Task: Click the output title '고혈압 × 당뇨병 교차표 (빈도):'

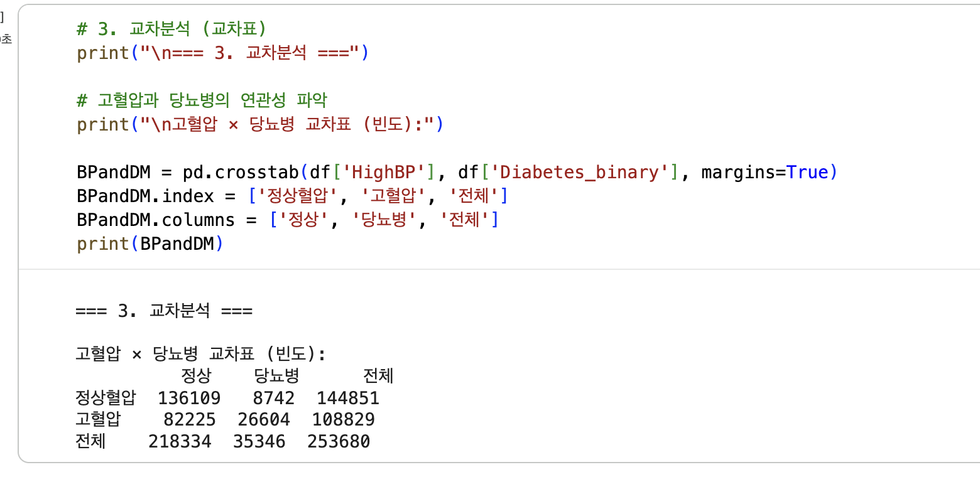Action: coord(201,355)
